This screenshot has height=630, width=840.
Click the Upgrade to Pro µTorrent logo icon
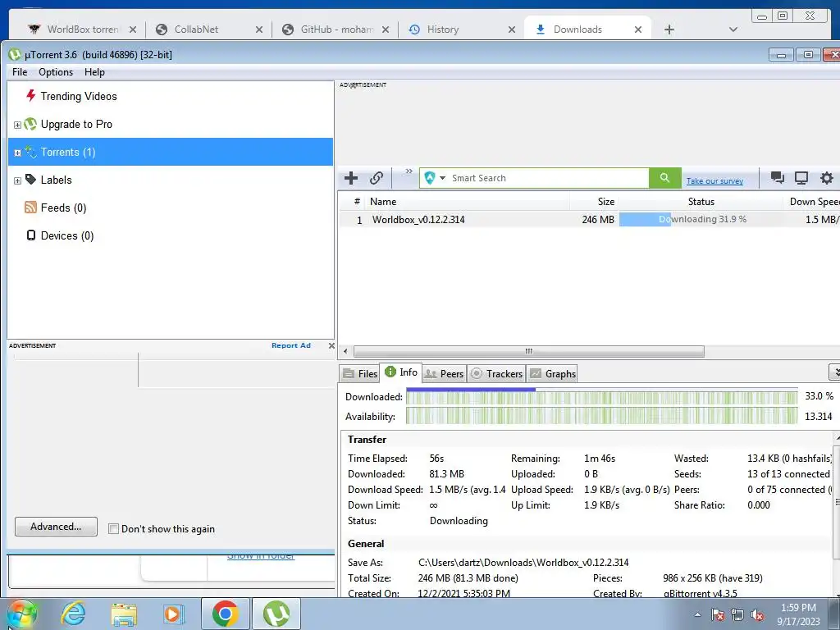(x=30, y=125)
